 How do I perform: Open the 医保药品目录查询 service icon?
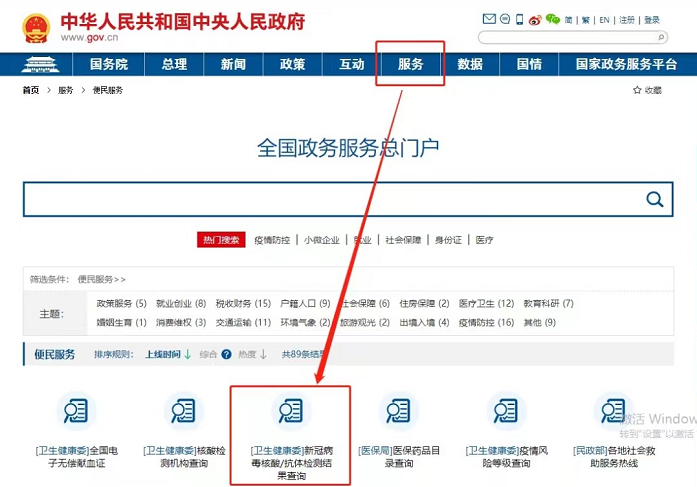(x=399, y=411)
